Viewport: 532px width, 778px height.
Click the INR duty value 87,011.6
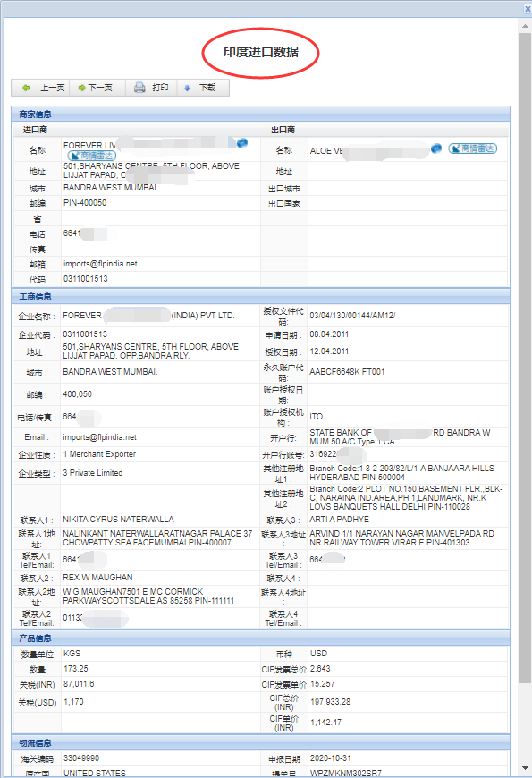coord(79,684)
